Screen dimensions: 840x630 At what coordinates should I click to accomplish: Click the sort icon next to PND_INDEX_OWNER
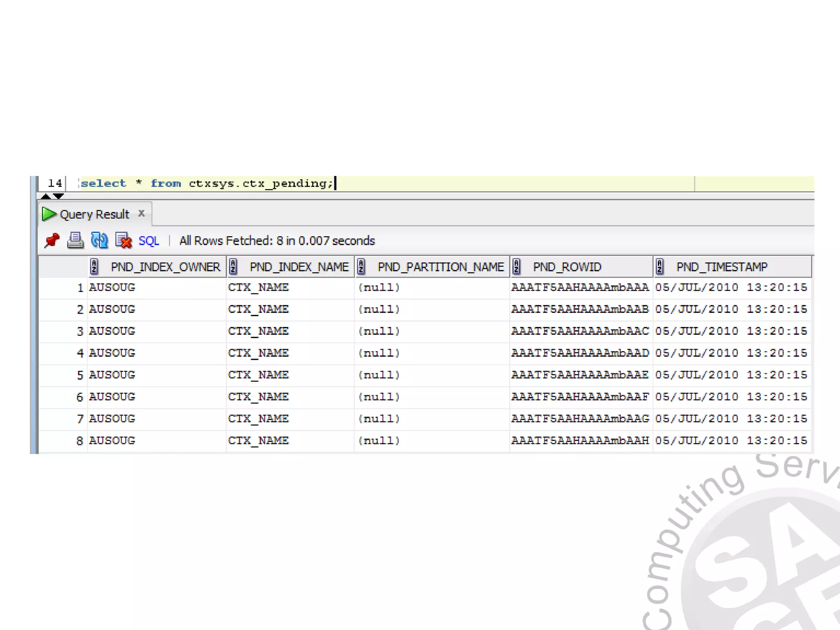[94, 267]
